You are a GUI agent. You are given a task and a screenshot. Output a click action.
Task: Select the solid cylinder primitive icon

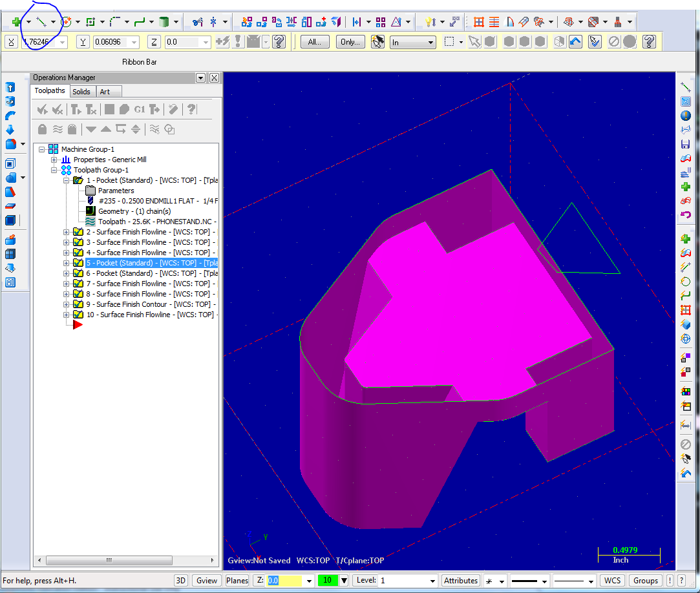pyautogui.click(x=164, y=22)
